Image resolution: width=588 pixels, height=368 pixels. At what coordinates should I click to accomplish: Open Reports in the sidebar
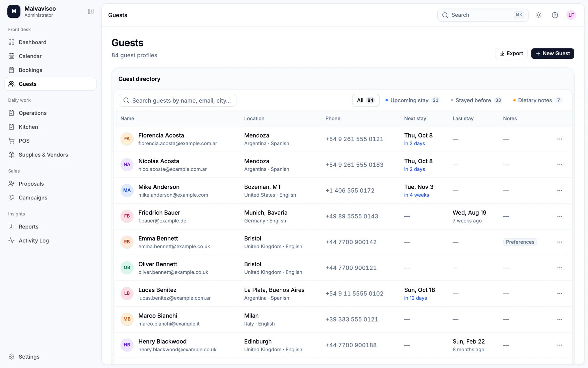[50, 226]
